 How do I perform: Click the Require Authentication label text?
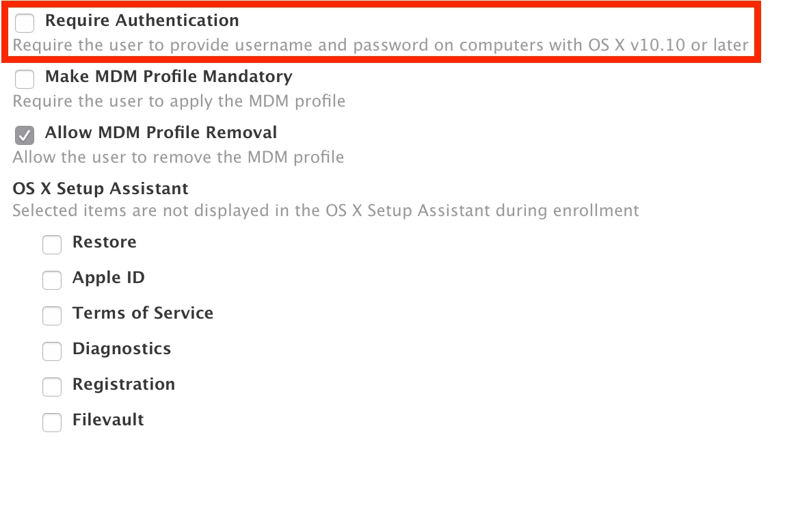142,21
